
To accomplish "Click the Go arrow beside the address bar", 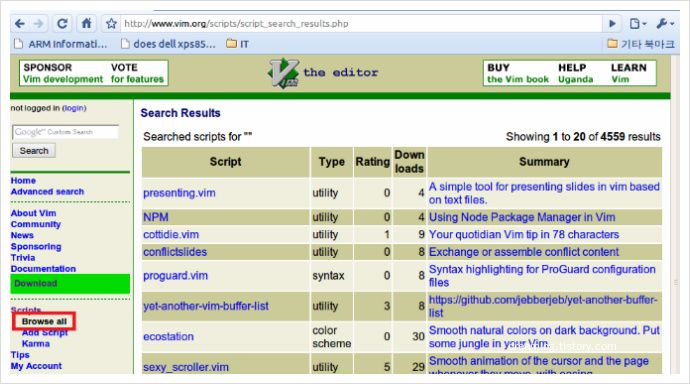I will tap(612, 23).
